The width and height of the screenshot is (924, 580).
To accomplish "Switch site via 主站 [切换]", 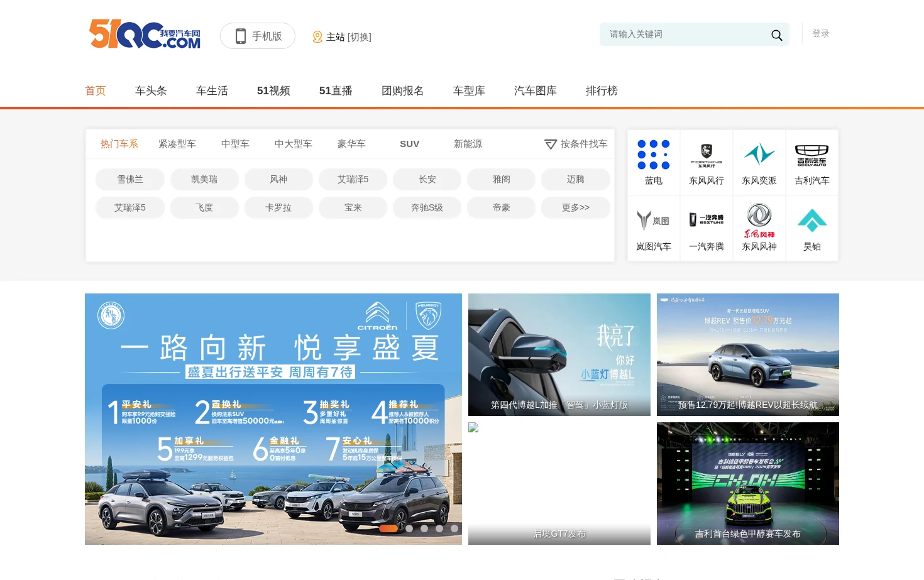I will [x=342, y=37].
